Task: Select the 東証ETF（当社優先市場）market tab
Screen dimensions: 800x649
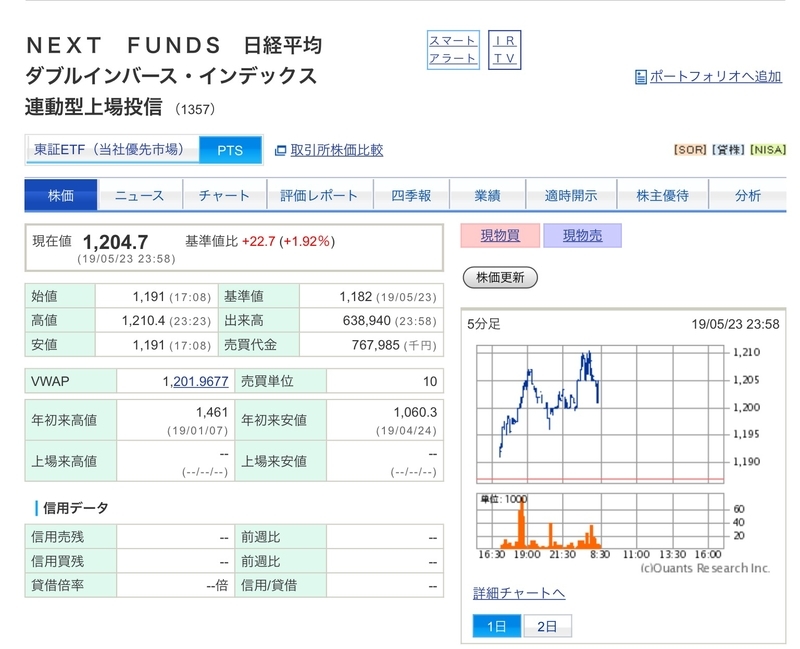Action: coord(112,149)
